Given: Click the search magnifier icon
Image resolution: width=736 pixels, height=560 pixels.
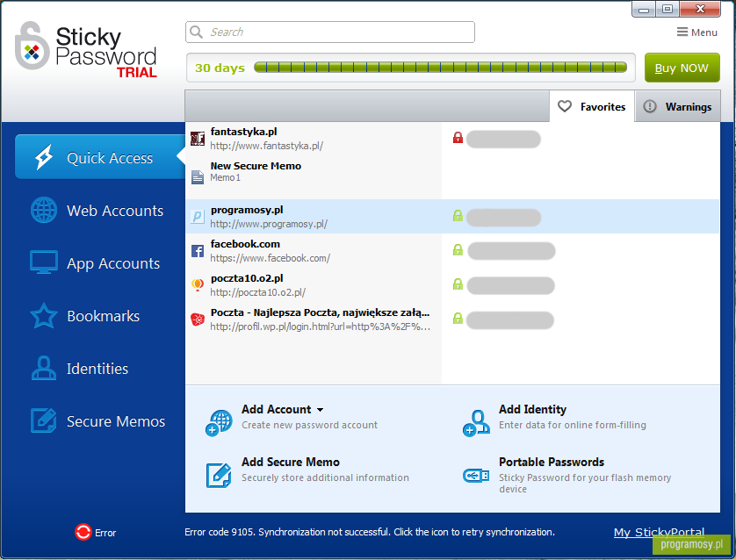Looking at the screenshot, I should click(x=196, y=32).
